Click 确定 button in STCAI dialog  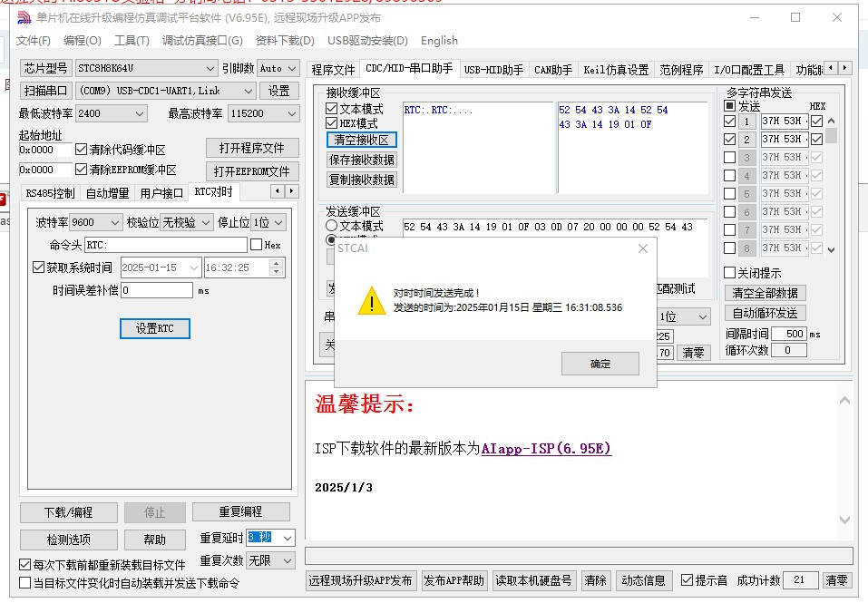coord(600,364)
